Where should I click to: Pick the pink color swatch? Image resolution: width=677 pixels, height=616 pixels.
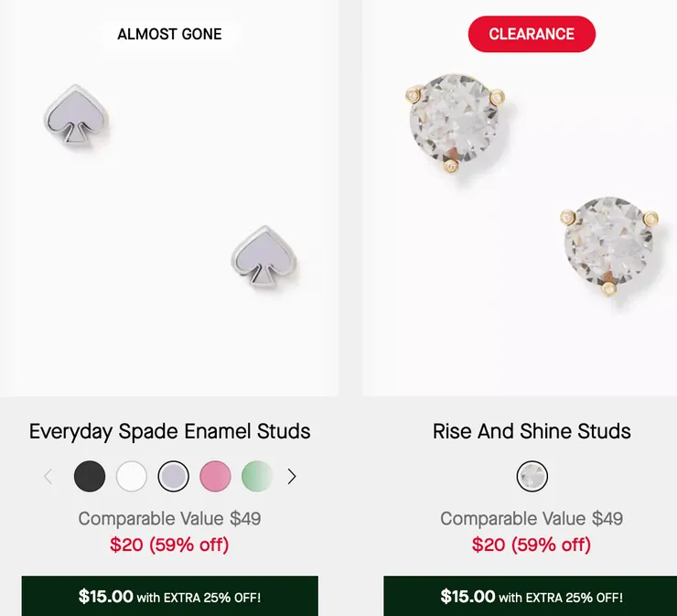216,476
